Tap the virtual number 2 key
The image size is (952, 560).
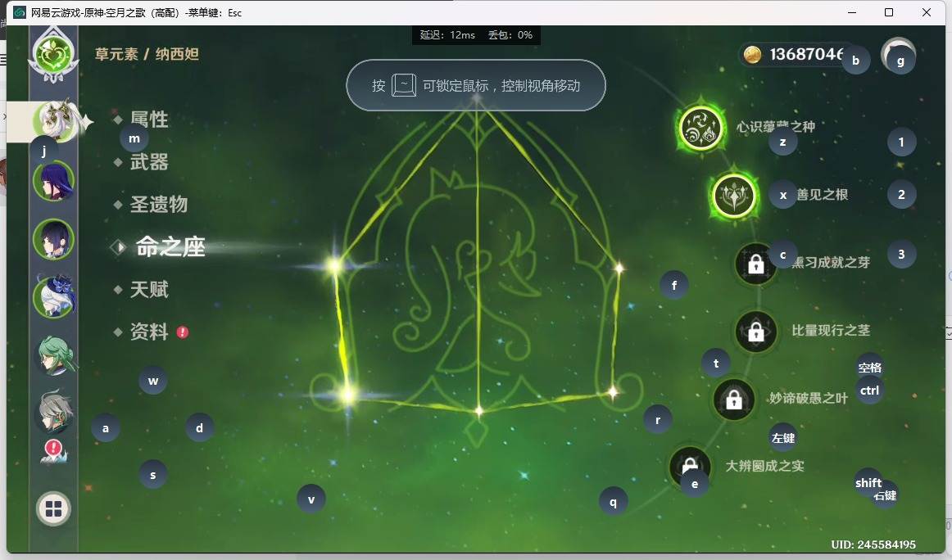tap(901, 194)
